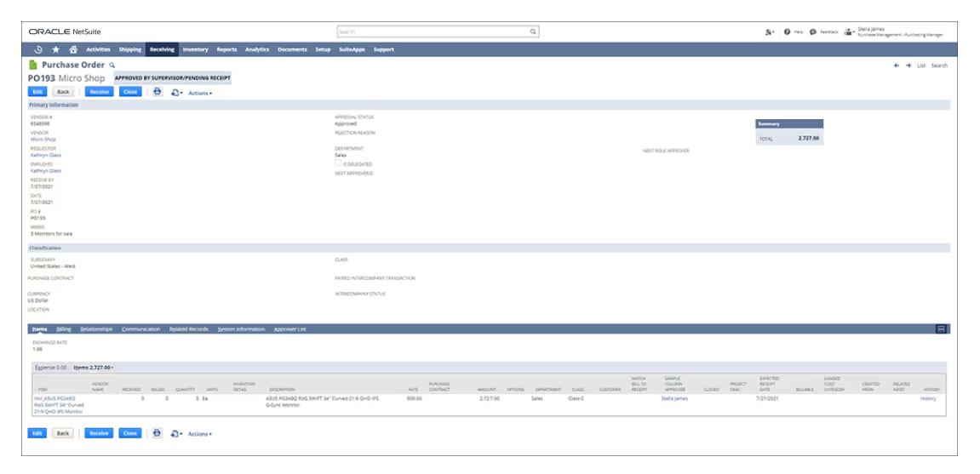Open the Setup menu

point(324,49)
